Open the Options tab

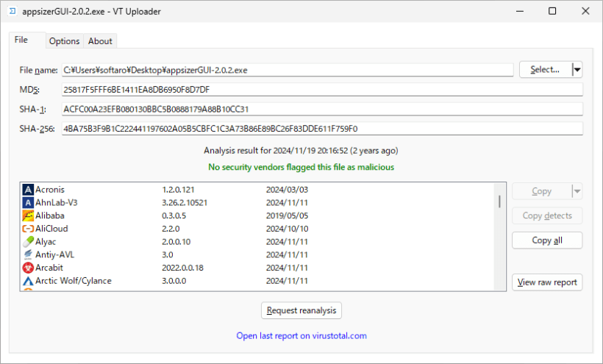[x=64, y=41]
